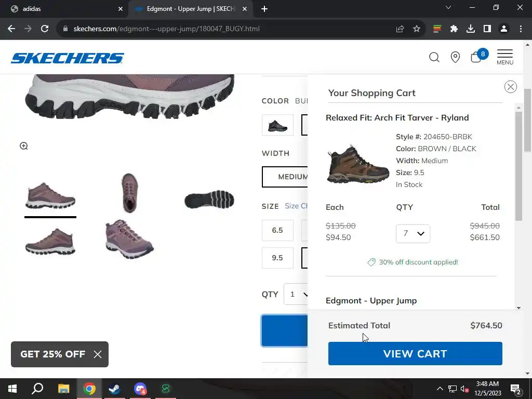Screen dimensions: 532x399
Task: Click the GET 25% OFF promotion
Action: [52, 354]
